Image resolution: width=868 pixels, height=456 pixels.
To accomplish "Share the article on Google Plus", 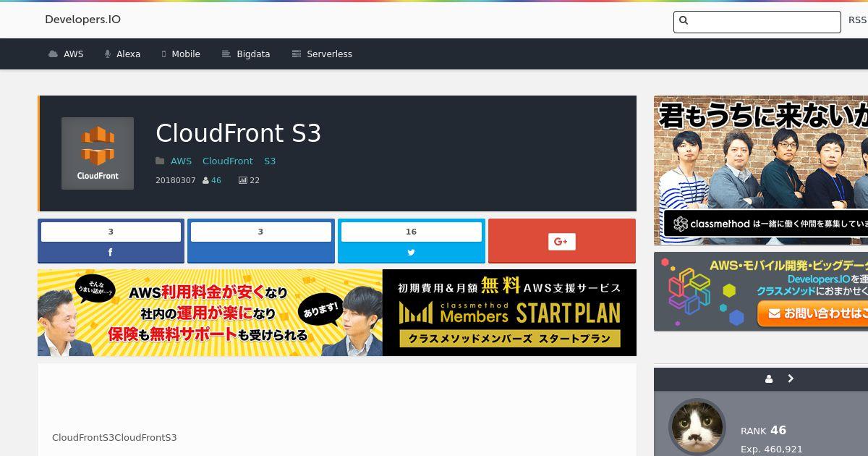I will coord(562,241).
